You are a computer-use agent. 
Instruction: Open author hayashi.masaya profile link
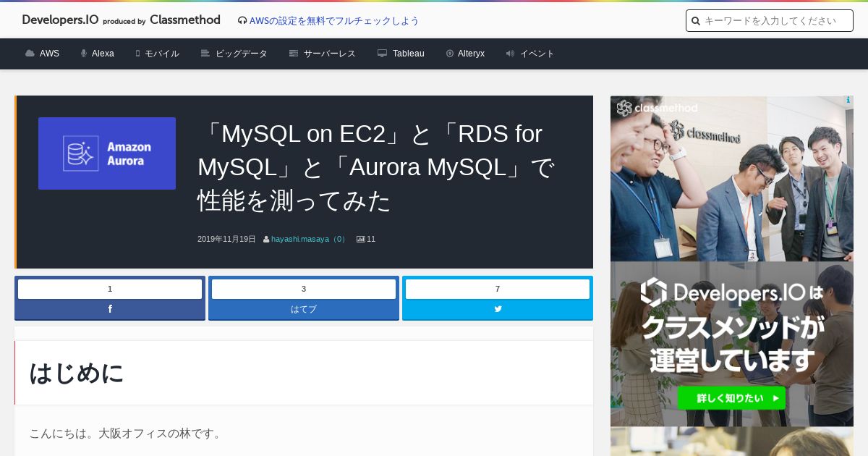309,239
